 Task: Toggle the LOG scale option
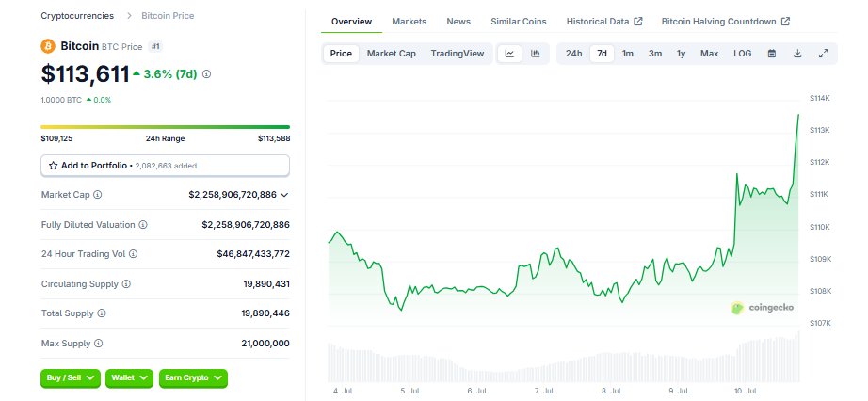point(743,54)
